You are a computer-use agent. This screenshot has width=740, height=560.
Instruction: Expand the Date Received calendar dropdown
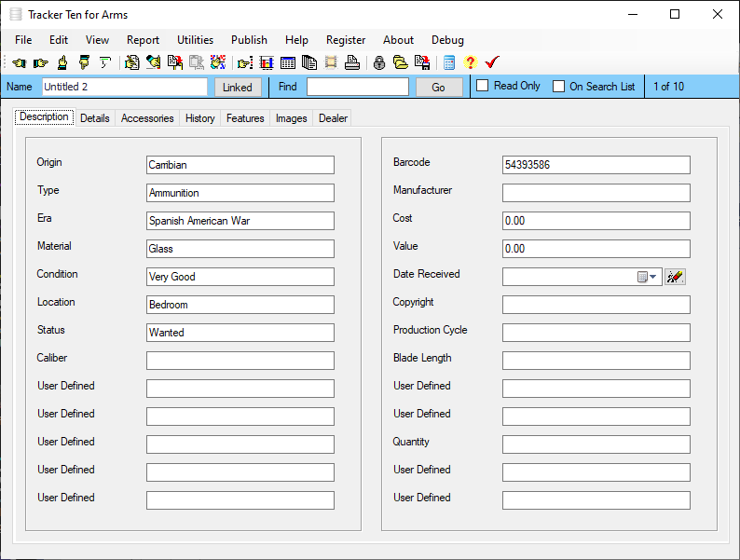648,277
